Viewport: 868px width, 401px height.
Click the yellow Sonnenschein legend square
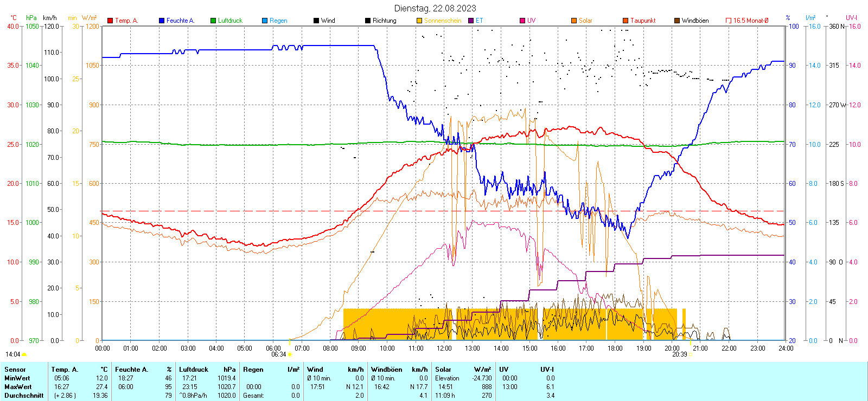pyautogui.click(x=419, y=21)
